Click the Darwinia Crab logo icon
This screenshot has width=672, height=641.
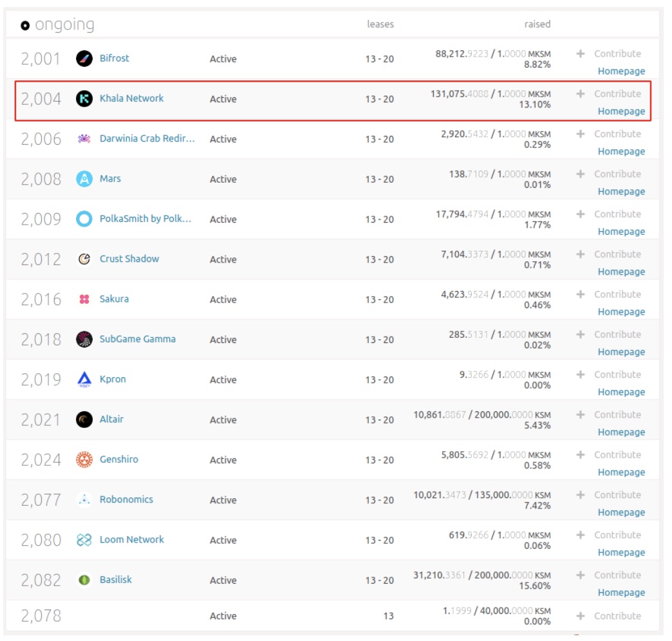click(x=84, y=139)
